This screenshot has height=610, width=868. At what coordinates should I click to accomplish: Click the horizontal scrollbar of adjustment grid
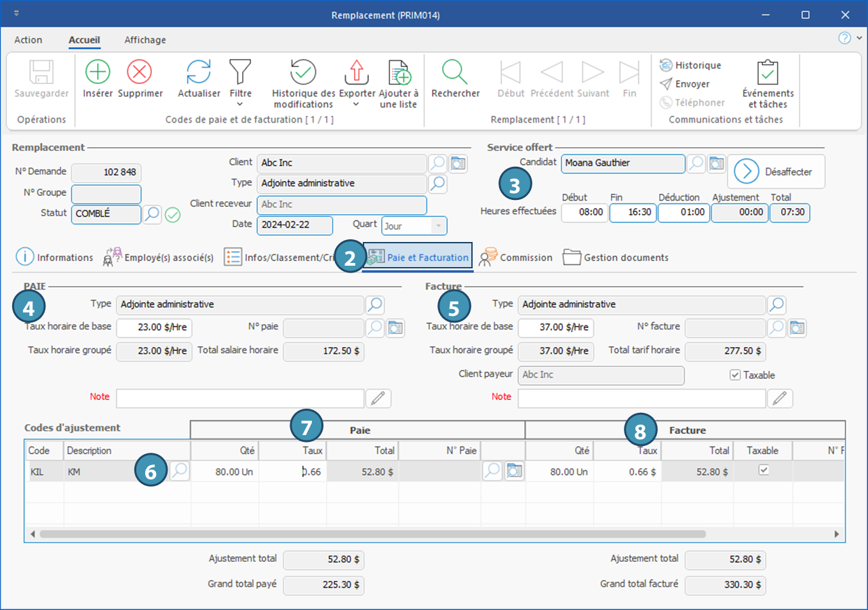[x=372, y=534]
